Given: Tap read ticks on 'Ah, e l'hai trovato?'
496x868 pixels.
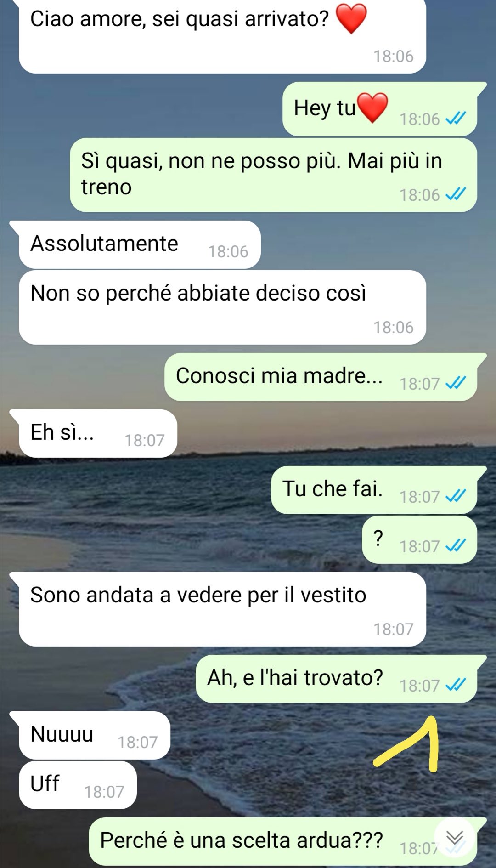Looking at the screenshot, I should coord(456,685).
